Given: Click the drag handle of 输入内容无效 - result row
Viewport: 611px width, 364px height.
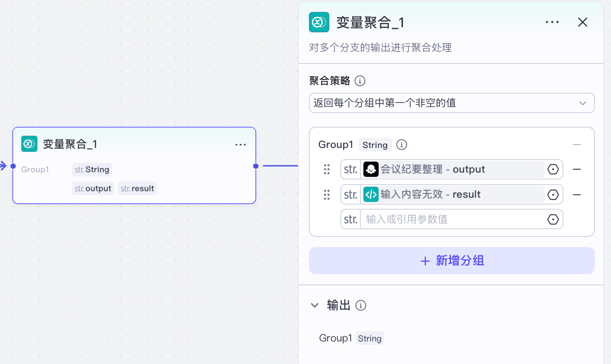Looking at the screenshot, I should (327, 195).
